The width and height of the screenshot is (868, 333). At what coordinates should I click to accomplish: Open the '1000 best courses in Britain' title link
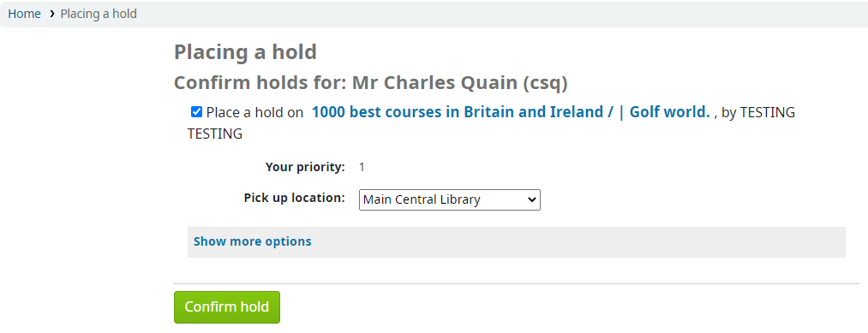(462, 112)
